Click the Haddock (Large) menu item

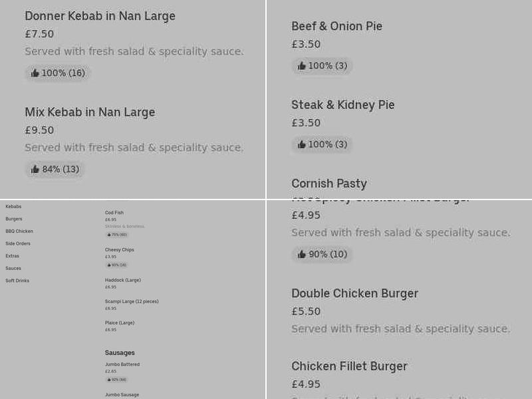(x=122, y=280)
